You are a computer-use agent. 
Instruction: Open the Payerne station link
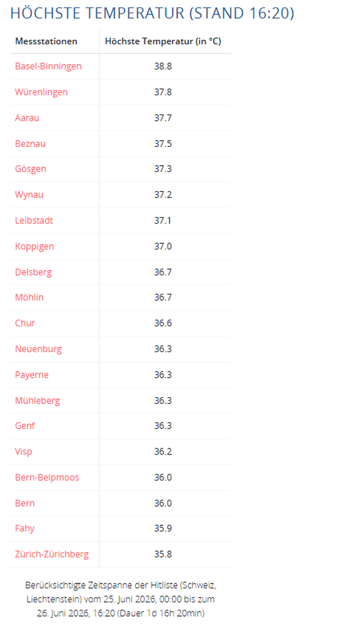[31, 375]
